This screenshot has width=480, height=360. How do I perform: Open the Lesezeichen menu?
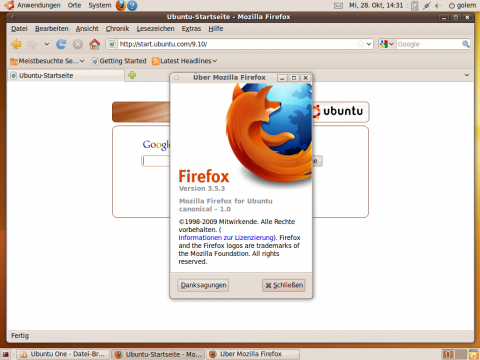[155, 29]
